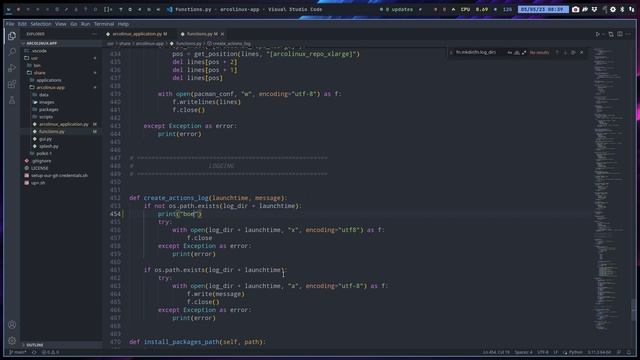Open the View menu
This screenshot has height=360, width=640.
60,24
